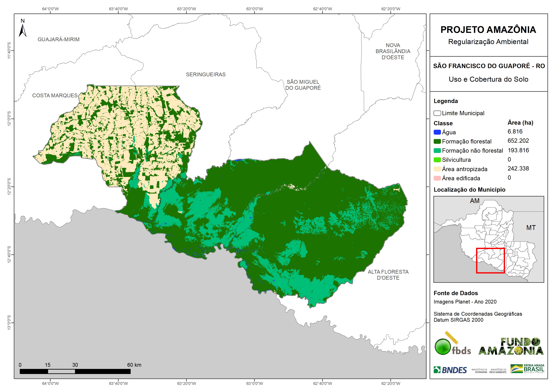
Task: Click the BNDES logo
Action: [x=450, y=370]
